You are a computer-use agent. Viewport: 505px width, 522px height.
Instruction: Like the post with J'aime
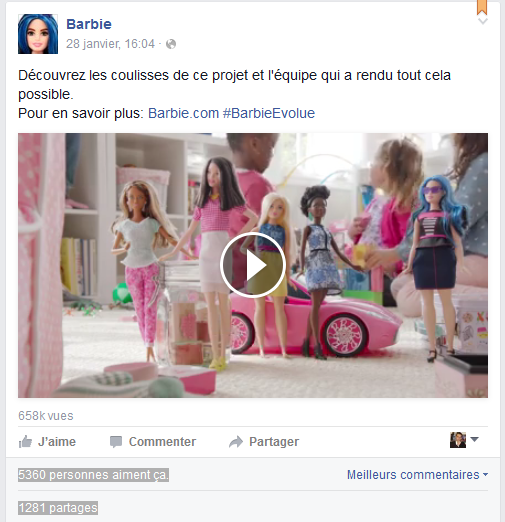[47, 442]
